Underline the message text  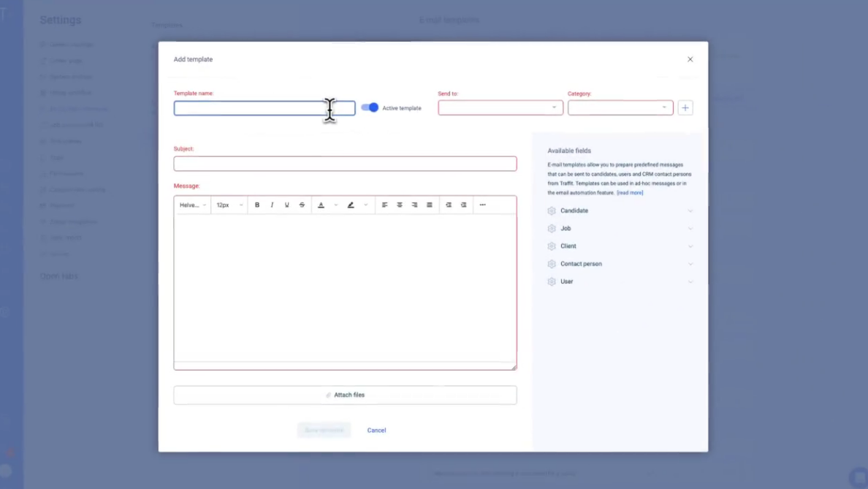click(286, 205)
